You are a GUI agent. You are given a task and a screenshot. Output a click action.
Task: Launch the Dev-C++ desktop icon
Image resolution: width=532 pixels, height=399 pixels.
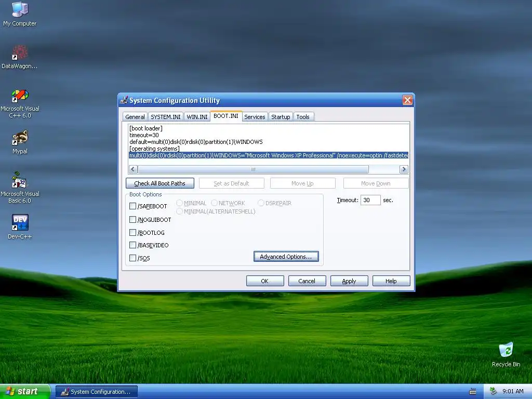[20, 227]
